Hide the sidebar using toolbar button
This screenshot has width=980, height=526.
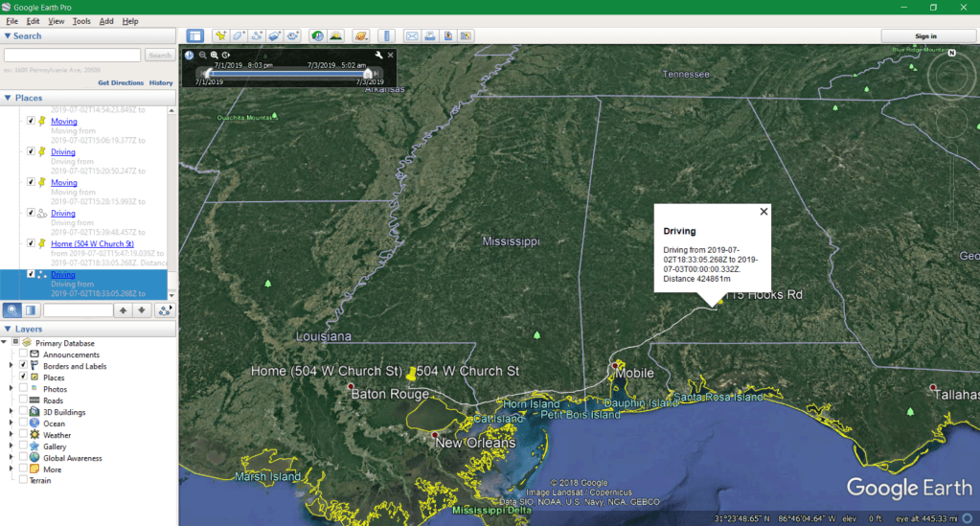[x=194, y=35]
